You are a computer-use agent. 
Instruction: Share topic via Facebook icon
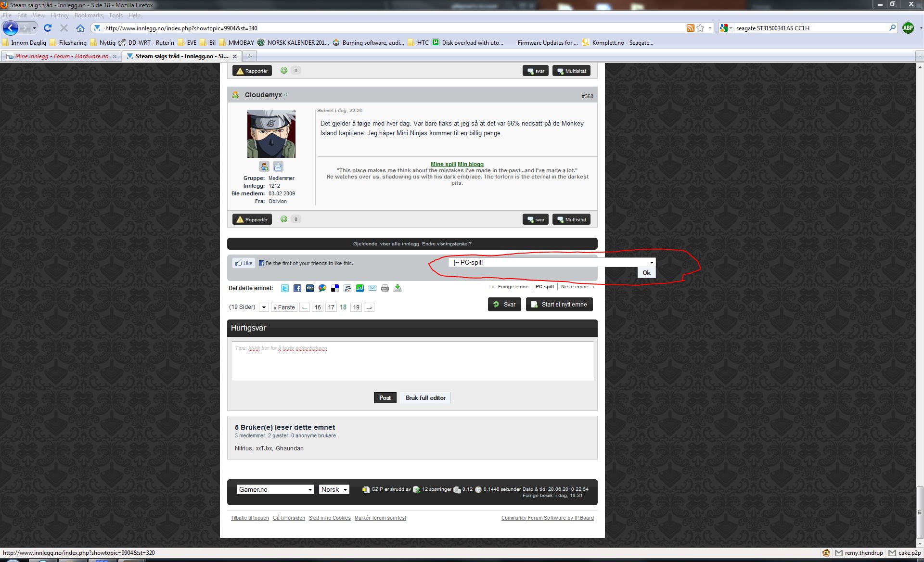pos(297,288)
